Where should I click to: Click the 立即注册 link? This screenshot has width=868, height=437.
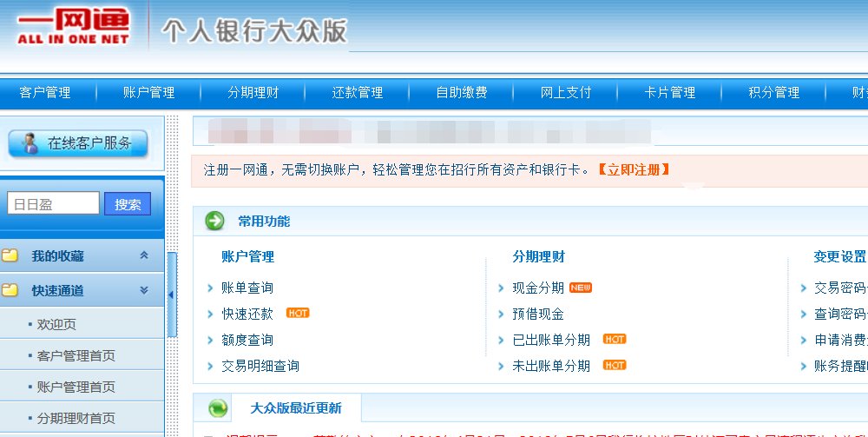(634, 169)
